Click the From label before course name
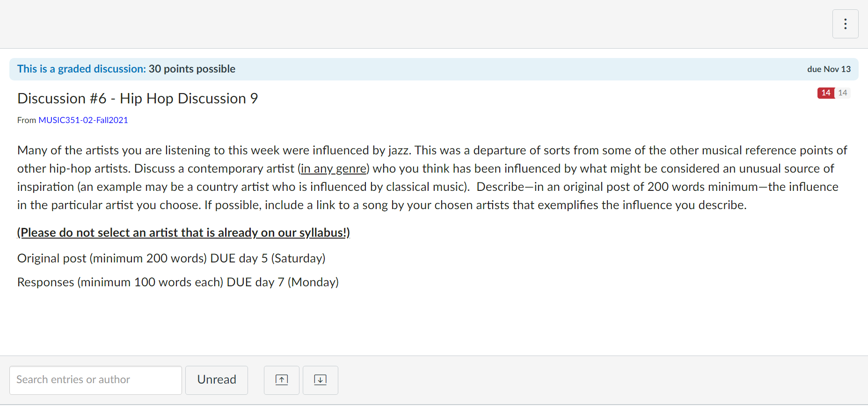Screen dimensions: 868x414 coord(27,120)
